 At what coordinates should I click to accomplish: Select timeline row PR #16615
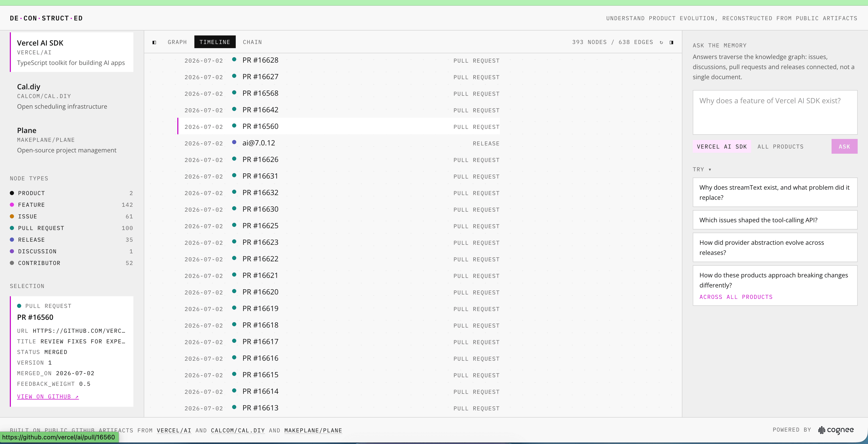pos(339,374)
